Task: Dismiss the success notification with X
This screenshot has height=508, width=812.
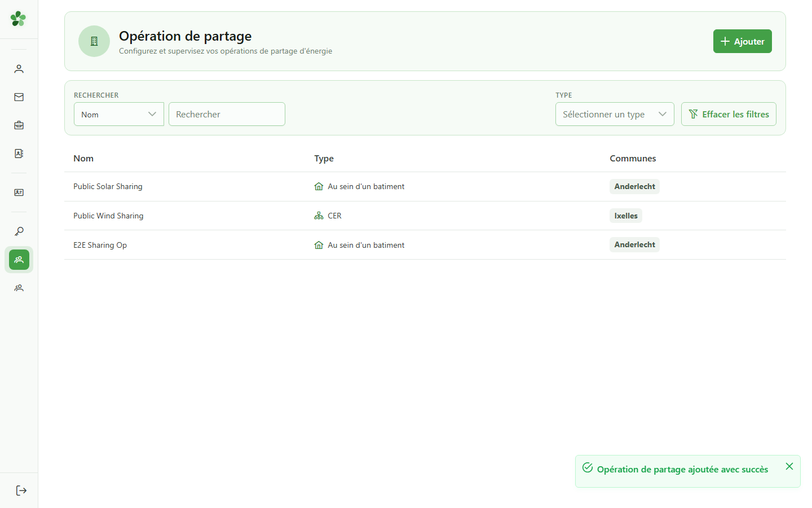Action: (789, 466)
